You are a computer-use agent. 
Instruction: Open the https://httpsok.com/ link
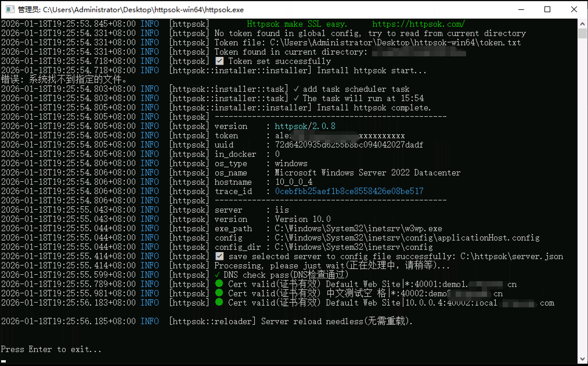point(419,24)
